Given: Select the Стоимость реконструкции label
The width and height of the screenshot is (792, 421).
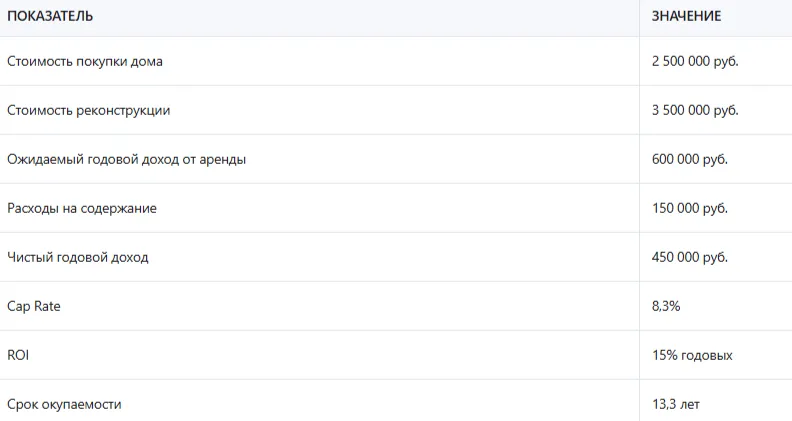Looking at the screenshot, I should click(x=88, y=110).
